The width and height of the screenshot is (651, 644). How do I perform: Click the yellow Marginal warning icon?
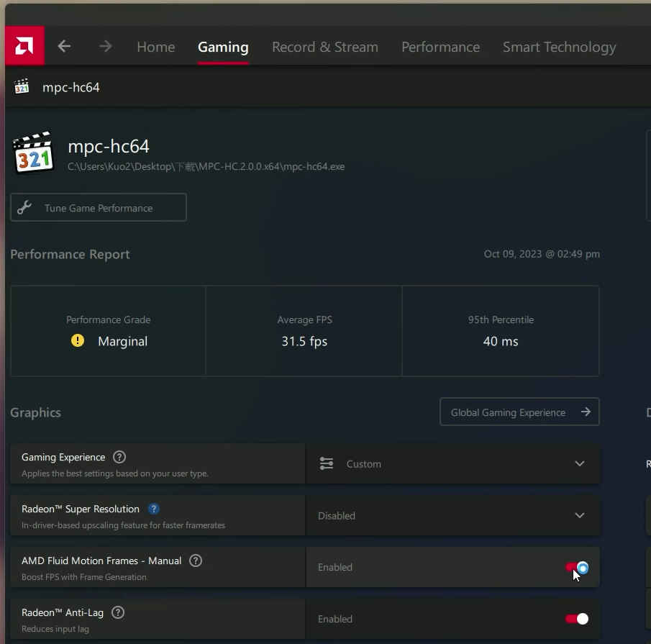pyautogui.click(x=77, y=340)
